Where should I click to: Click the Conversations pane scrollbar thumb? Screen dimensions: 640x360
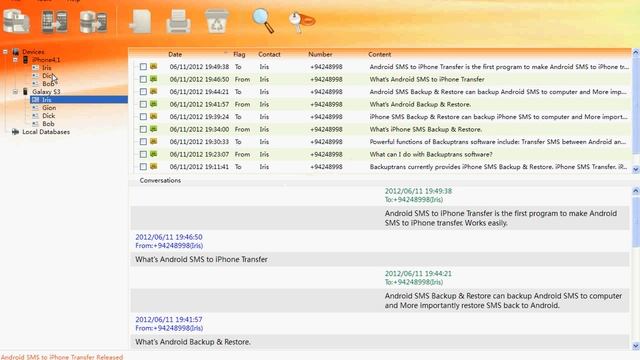tap(636, 221)
